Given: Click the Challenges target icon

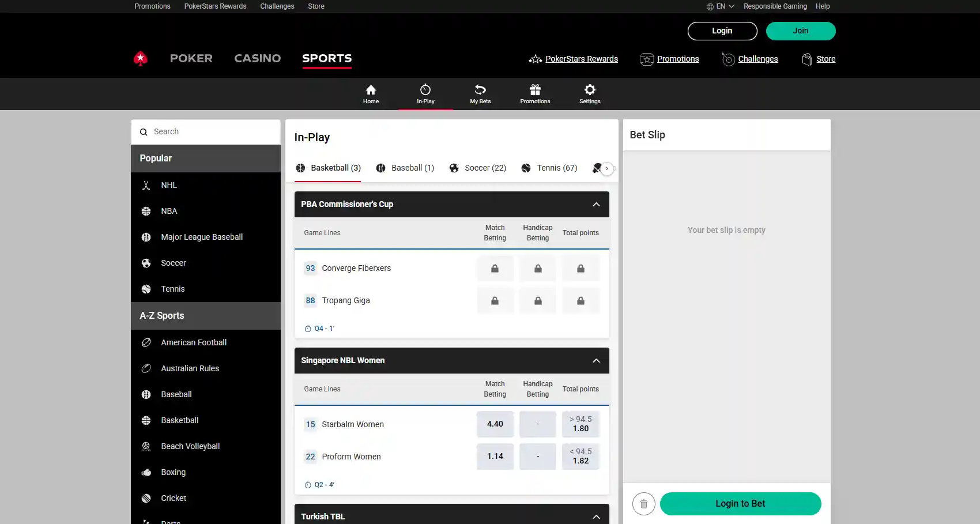Looking at the screenshot, I should [728, 59].
